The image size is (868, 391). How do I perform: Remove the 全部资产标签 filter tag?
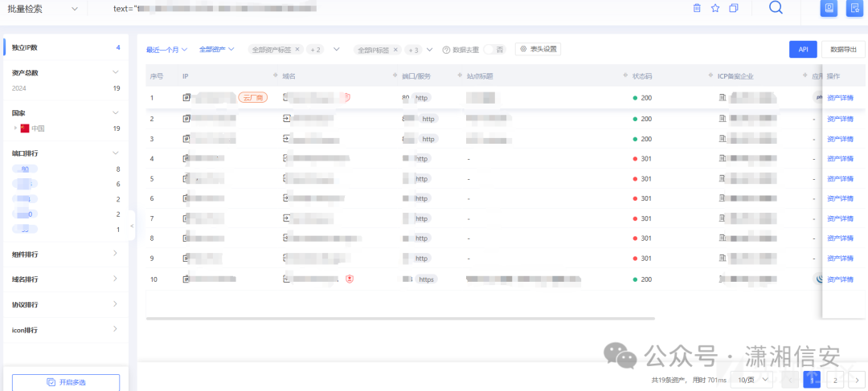pos(297,49)
